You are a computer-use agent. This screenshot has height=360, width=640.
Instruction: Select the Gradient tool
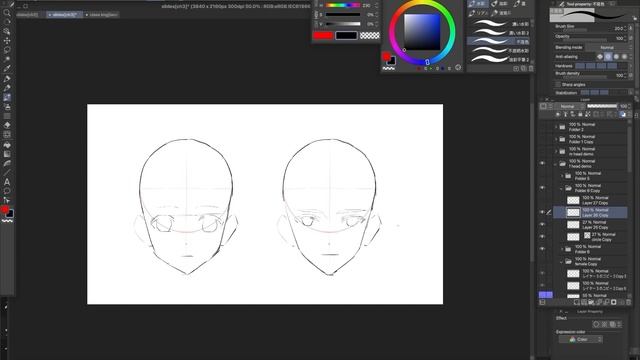(x=7, y=154)
